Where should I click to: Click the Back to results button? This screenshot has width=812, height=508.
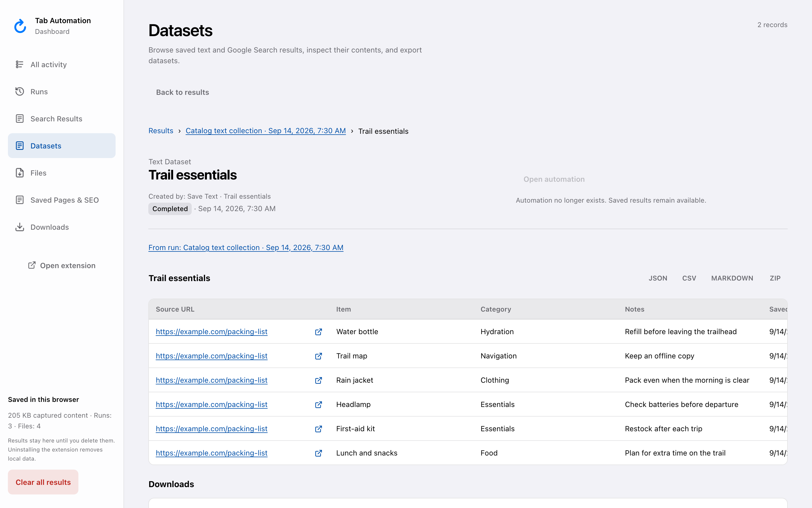click(182, 92)
